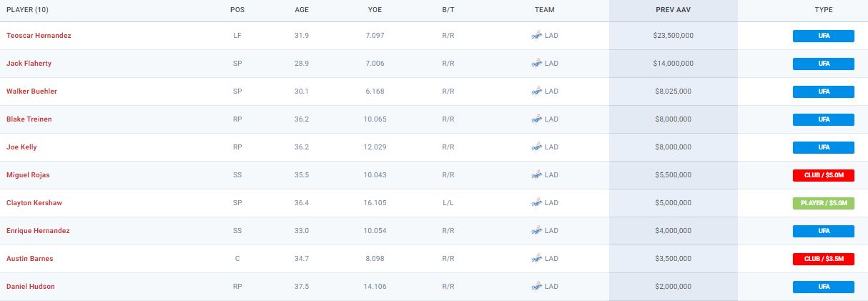
Task: Sort table by PREV AAV column header
Action: click(673, 11)
